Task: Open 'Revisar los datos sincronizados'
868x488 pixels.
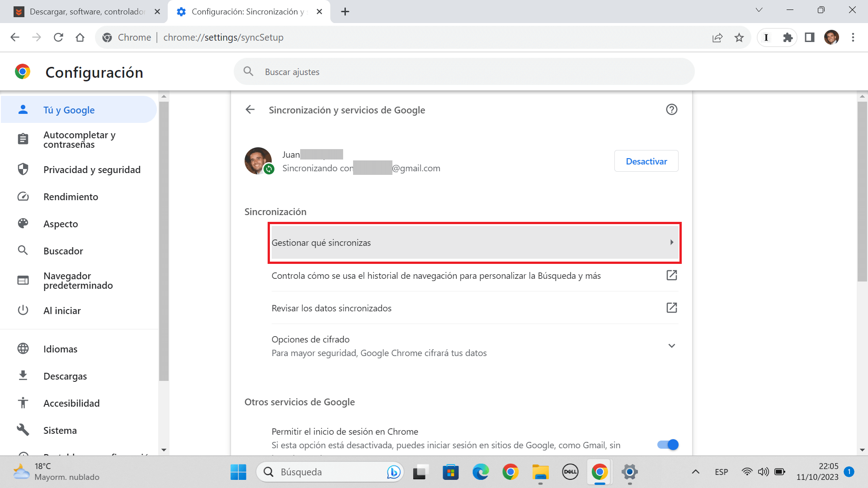Action: tap(331, 308)
